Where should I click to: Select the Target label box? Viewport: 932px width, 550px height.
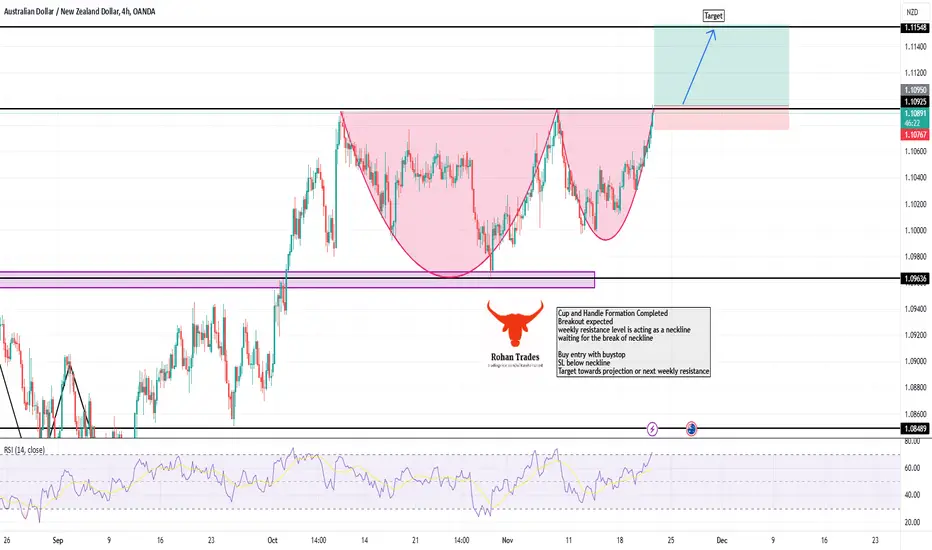point(713,16)
